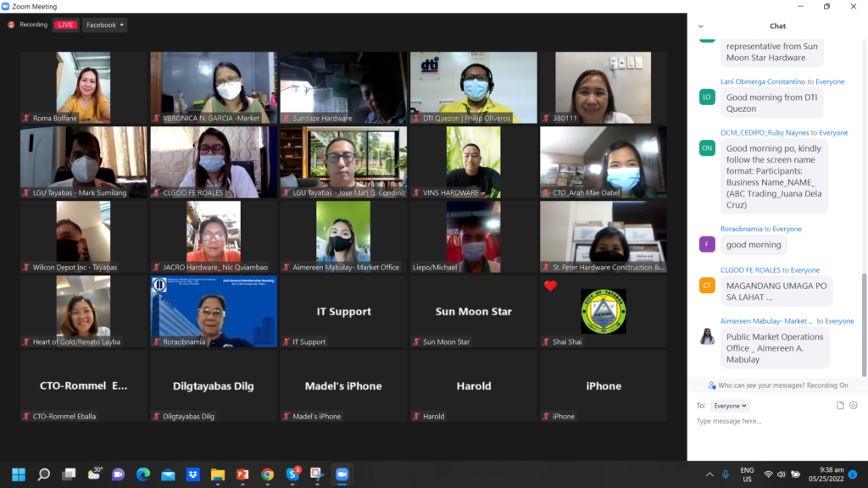Screen dimensions: 868x488
Task: Toggle mic mute on VINS HARDWARE tile
Action: tap(417, 192)
